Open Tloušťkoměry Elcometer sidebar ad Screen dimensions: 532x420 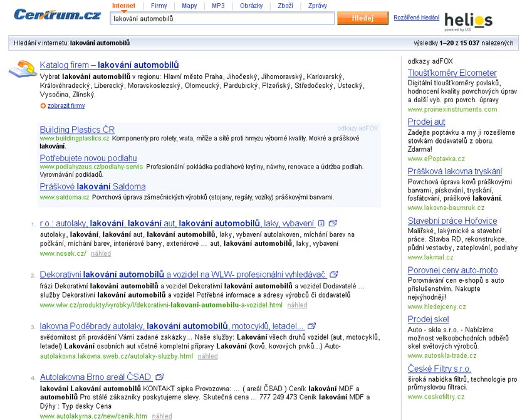tap(452, 73)
